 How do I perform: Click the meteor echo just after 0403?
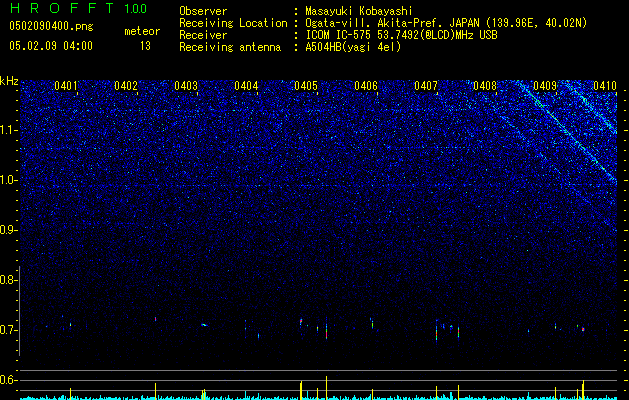tap(204, 325)
